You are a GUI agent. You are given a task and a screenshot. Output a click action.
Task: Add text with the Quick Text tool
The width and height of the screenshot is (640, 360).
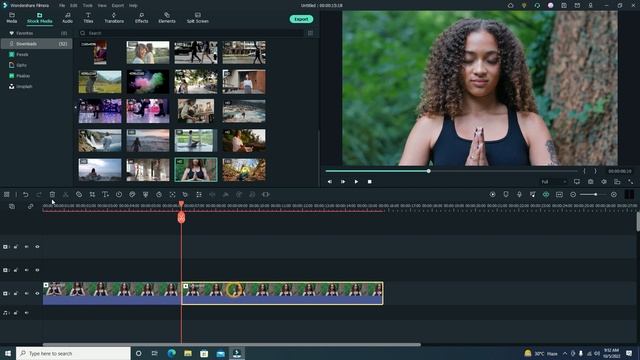point(105,195)
